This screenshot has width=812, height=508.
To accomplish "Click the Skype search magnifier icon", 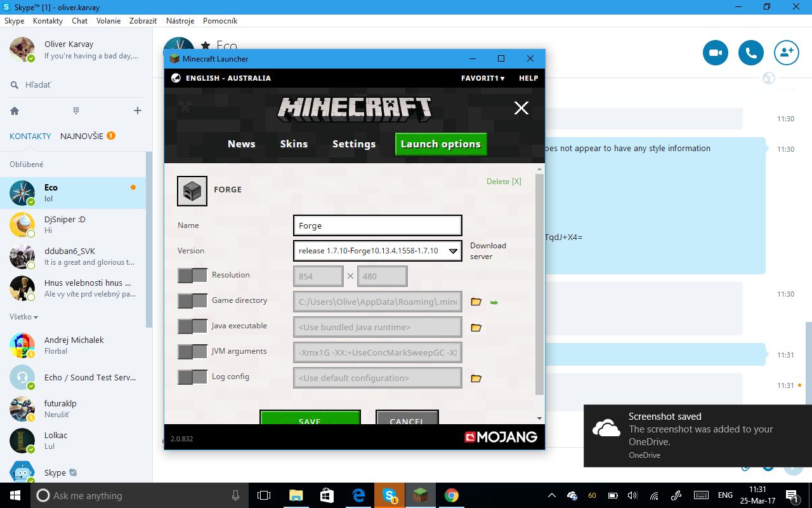I will coord(15,84).
